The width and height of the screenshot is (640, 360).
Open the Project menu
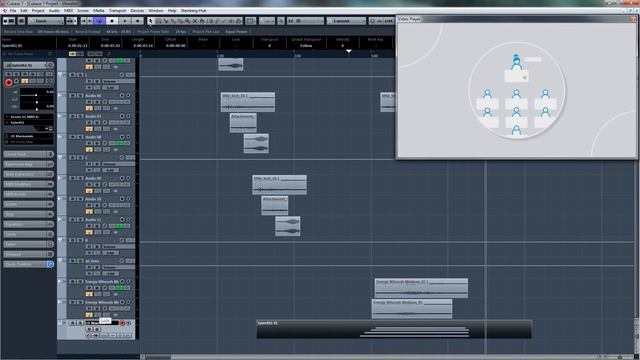point(38,11)
